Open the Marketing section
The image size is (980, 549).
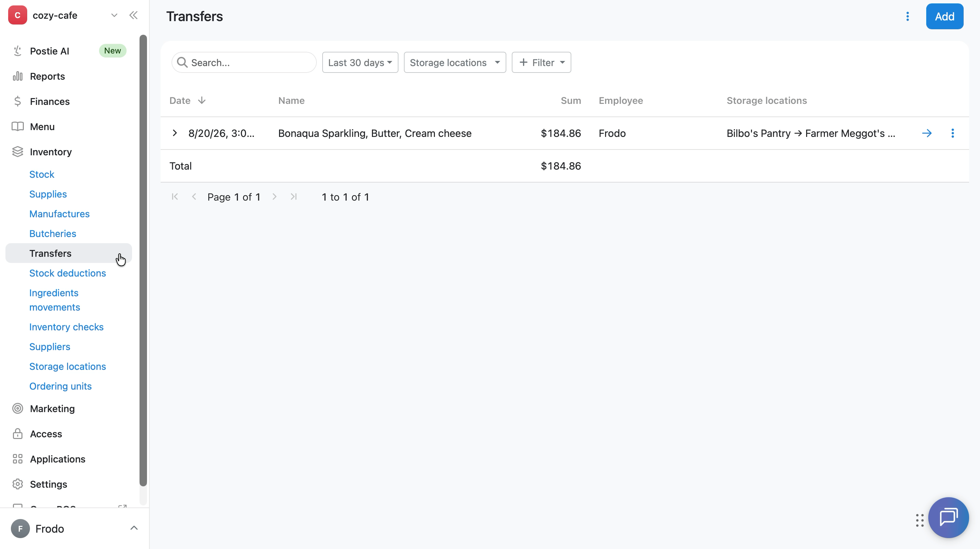52,408
